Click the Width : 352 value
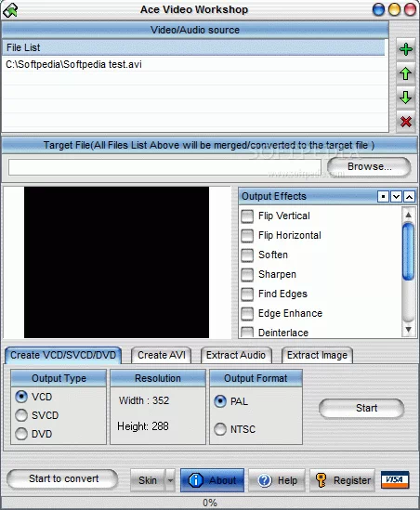The image size is (420, 510). pyautogui.click(x=144, y=400)
